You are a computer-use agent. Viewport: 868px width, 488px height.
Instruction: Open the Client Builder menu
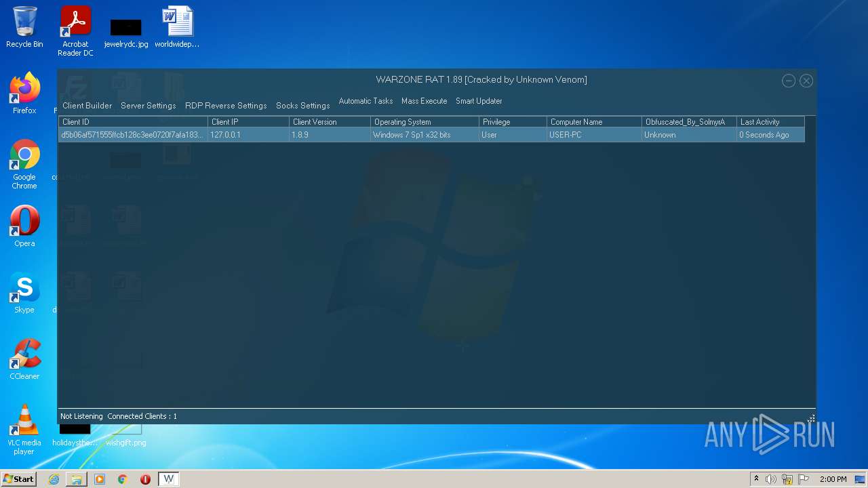click(87, 106)
